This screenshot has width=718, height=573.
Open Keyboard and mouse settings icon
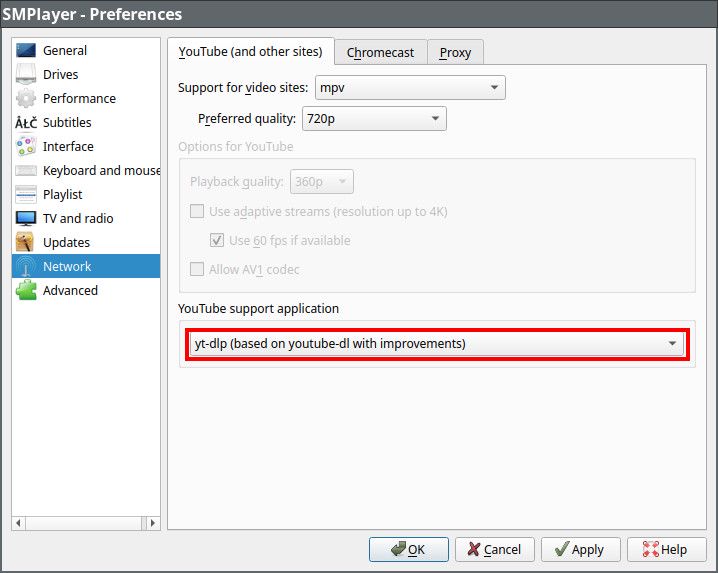click(x=26, y=171)
